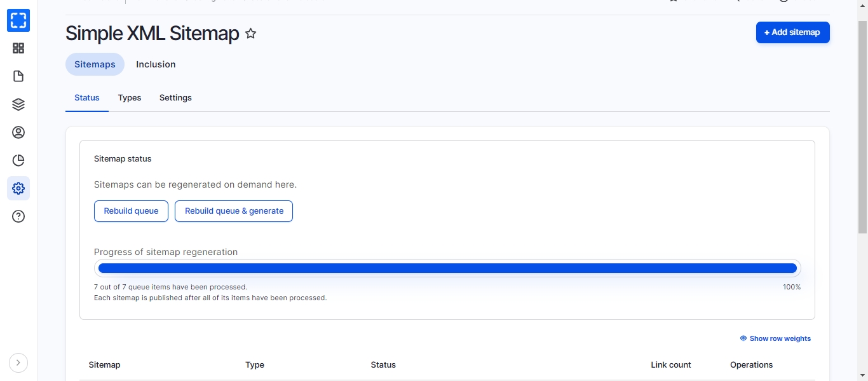Open the Help question mark icon
This screenshot has height=381, width=868.
click(x=18, y=216)
